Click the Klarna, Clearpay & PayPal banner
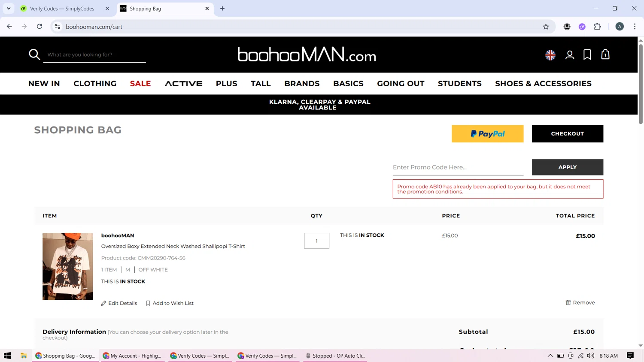This screenshot has height=362, width=644. pyautogui.click(x=319, y=105)
